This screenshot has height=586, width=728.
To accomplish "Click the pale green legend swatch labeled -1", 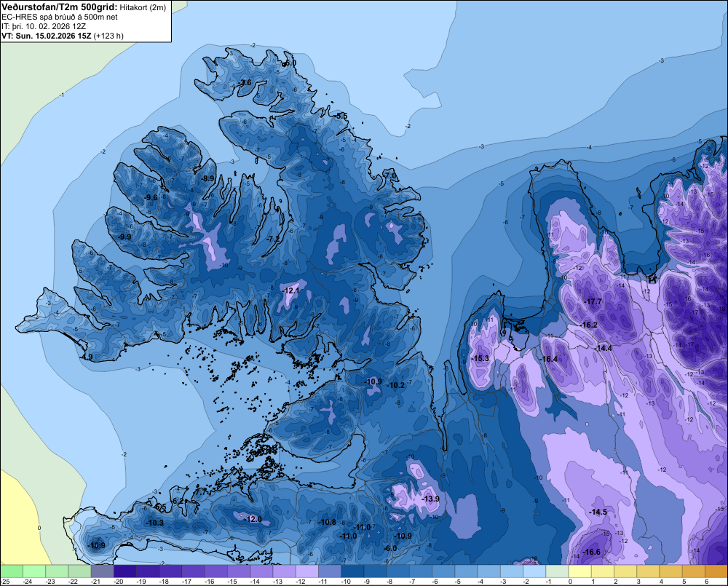I will pyautogui.click(x=558, y=571).
